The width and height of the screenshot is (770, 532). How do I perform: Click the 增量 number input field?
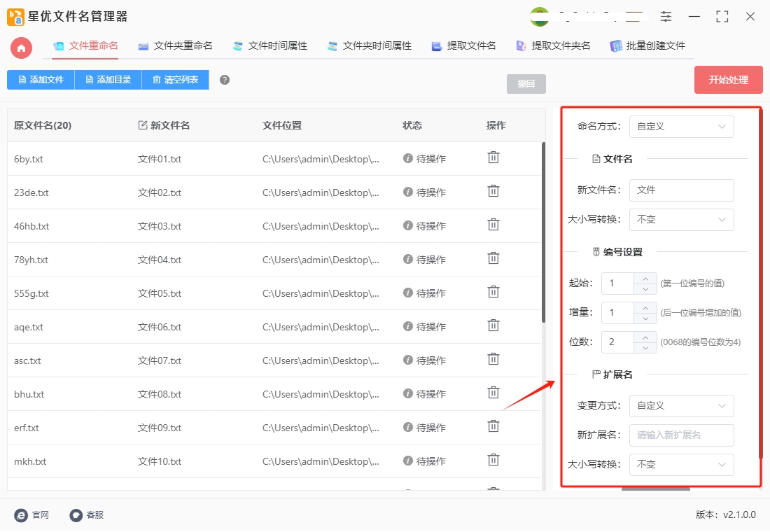[x=618, y=313]
